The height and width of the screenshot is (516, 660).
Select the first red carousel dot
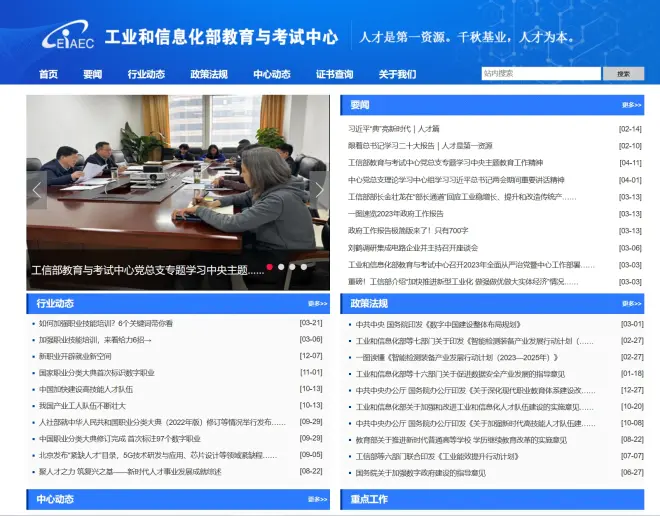(270, 267)
